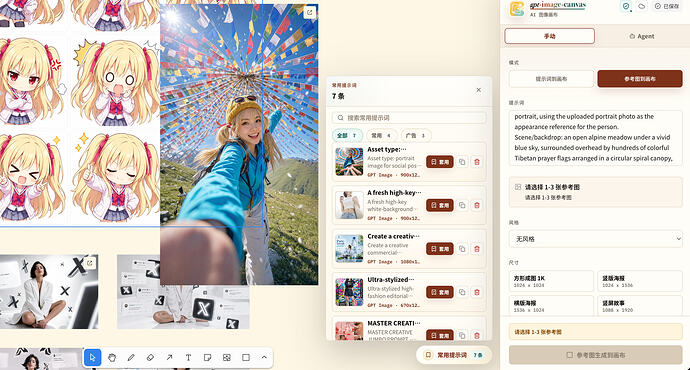Select the tall prayer flags selfie image
Viewport: 690px width, 370px height.
click(x=239, y=144)
